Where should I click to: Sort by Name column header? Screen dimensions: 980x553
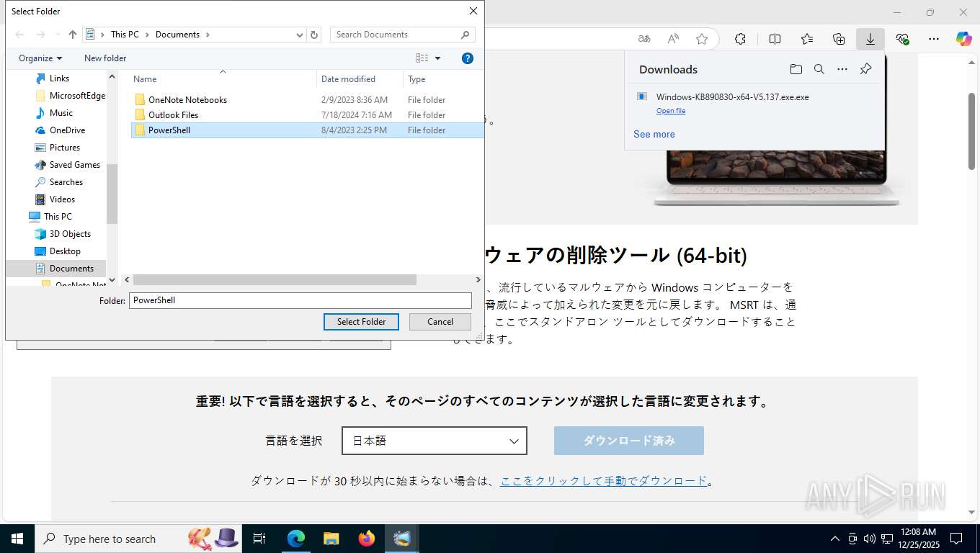(223, 79)
